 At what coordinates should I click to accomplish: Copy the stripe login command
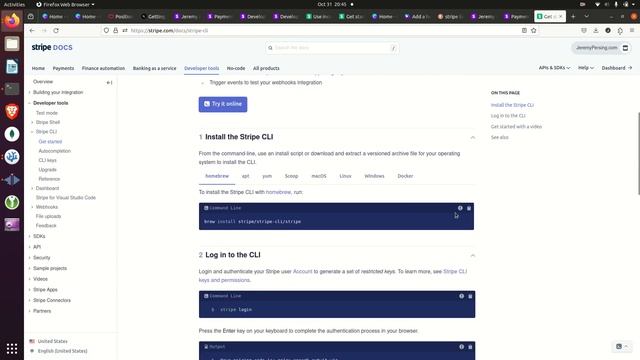(x=470, y=296)
